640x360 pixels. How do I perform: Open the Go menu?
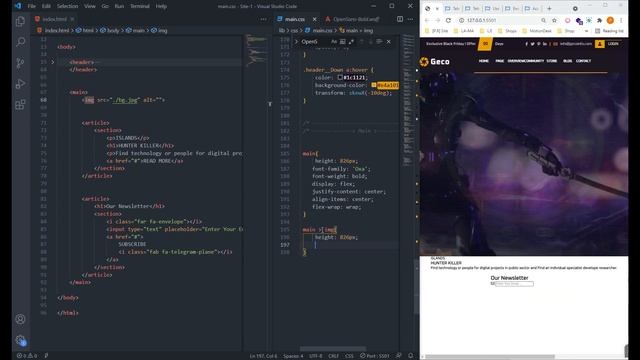(105, 6)
